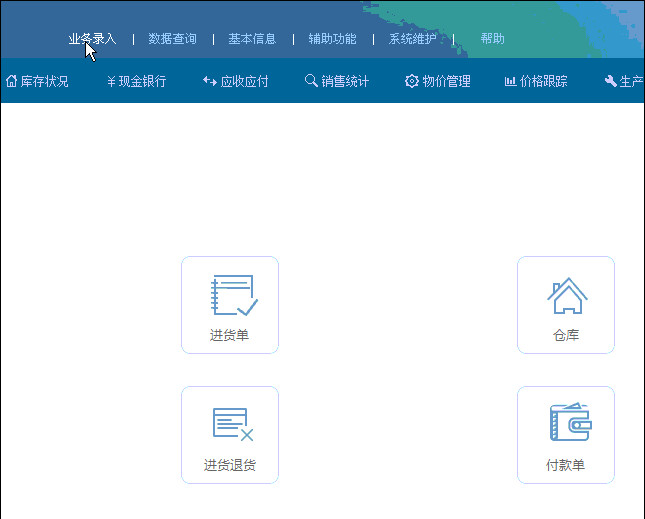
Task: Open the 辅助功能 menu
Action: (x=332, y=39)
